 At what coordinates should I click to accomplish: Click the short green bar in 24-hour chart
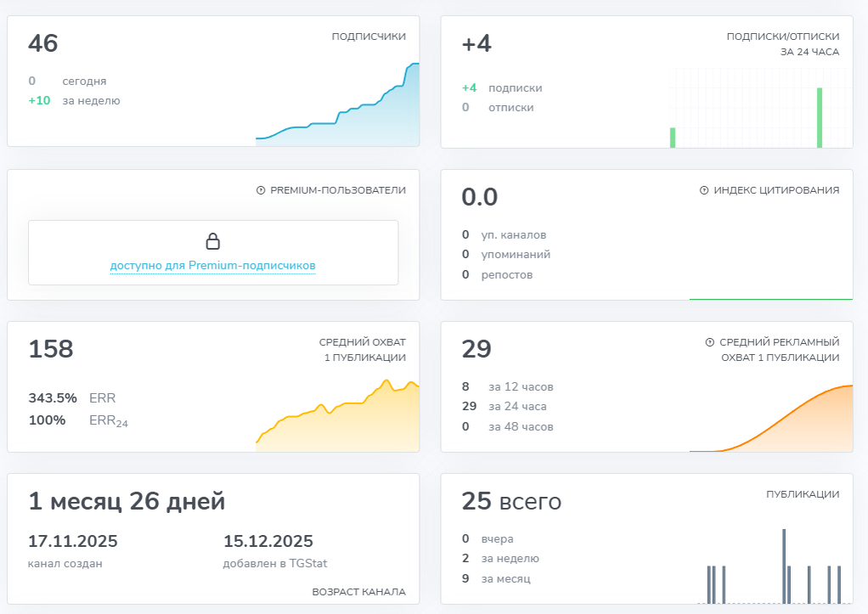[x=673, y=138]
